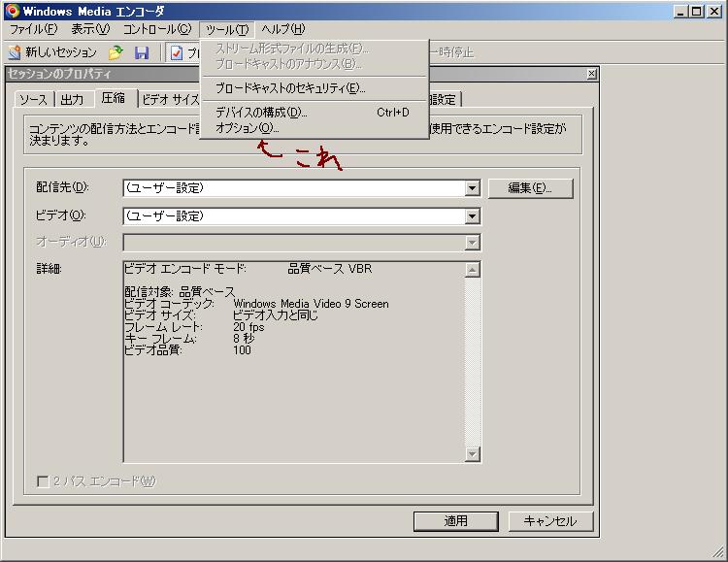Select ブロードキャストのセキュリティ(E) menu entry
728x562 pixels.
coord(314,88)
